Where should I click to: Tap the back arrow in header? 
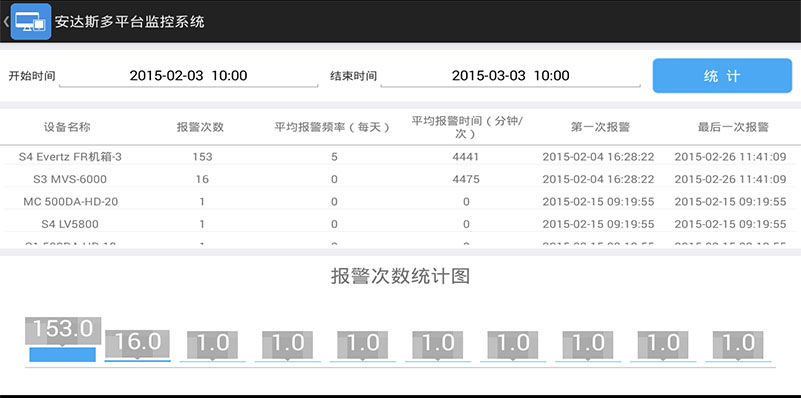pyautogui.click(x=5, y=21)
